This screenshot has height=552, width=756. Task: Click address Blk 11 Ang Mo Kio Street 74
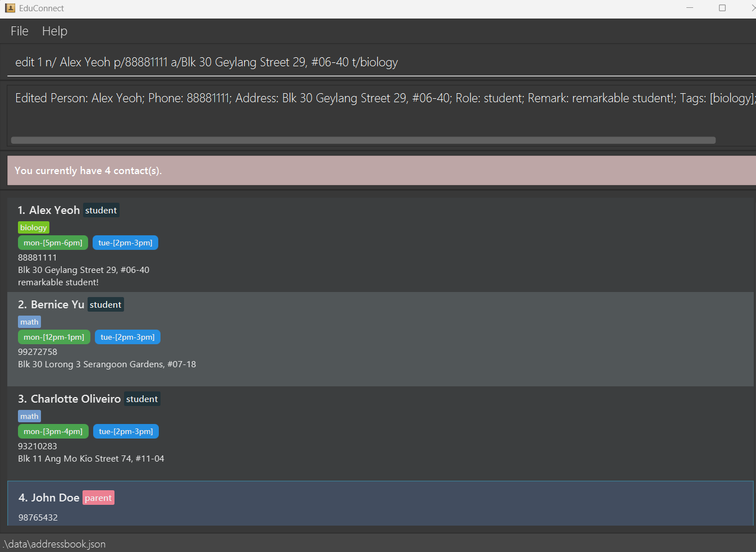coord(91,459)
